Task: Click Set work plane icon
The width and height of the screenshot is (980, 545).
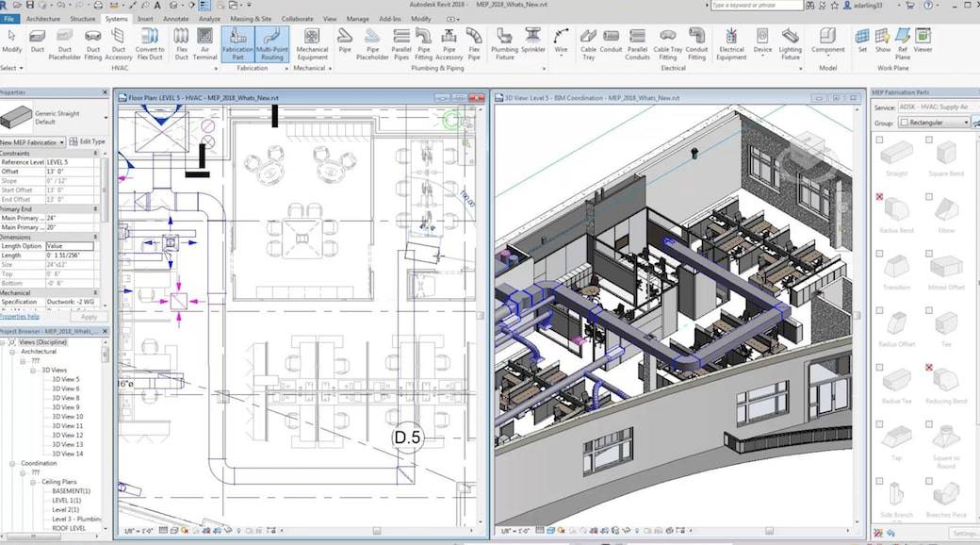Action: 862,41
